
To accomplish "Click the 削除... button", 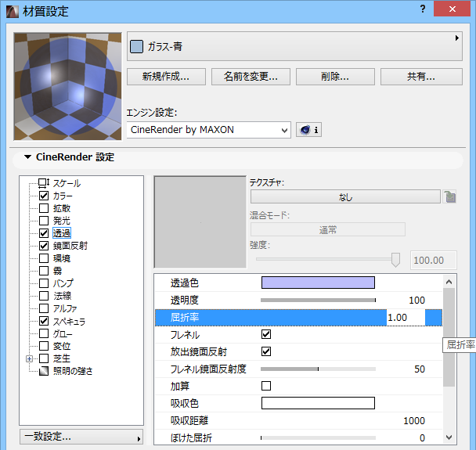I will [x=335, y=77].
